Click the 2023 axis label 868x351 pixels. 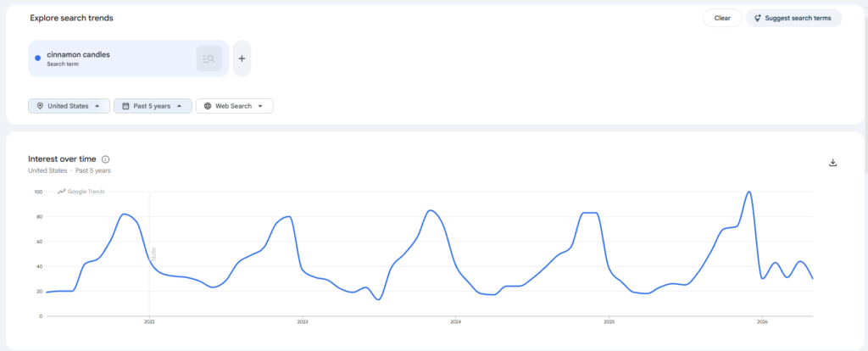303,321
